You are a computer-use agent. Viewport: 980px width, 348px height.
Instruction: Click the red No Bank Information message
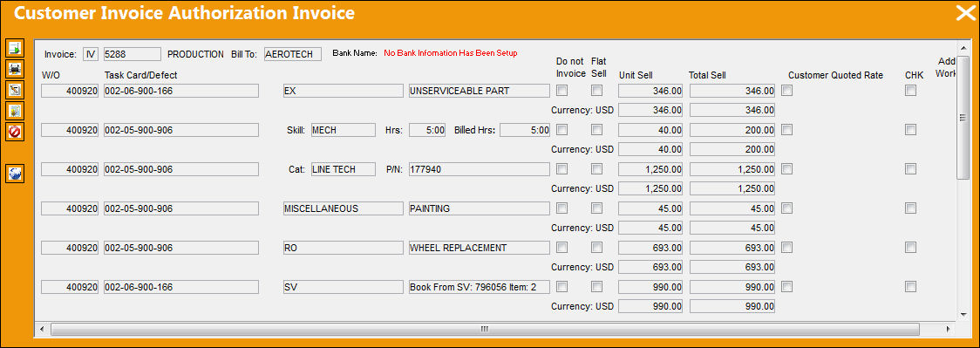point(451,53)
